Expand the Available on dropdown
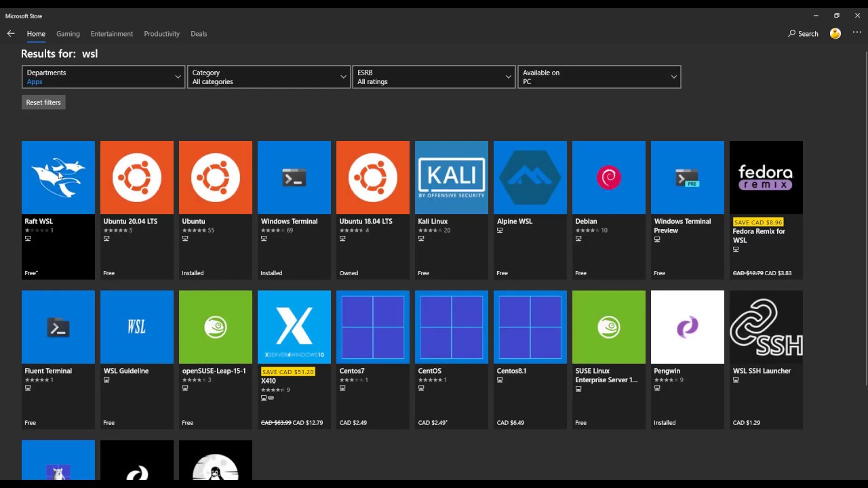Viewport: 868px width, 488px height. tap(599, 77)
